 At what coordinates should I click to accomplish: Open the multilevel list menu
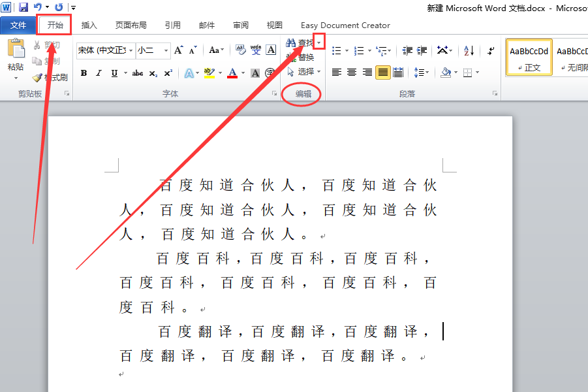point(383,51)
